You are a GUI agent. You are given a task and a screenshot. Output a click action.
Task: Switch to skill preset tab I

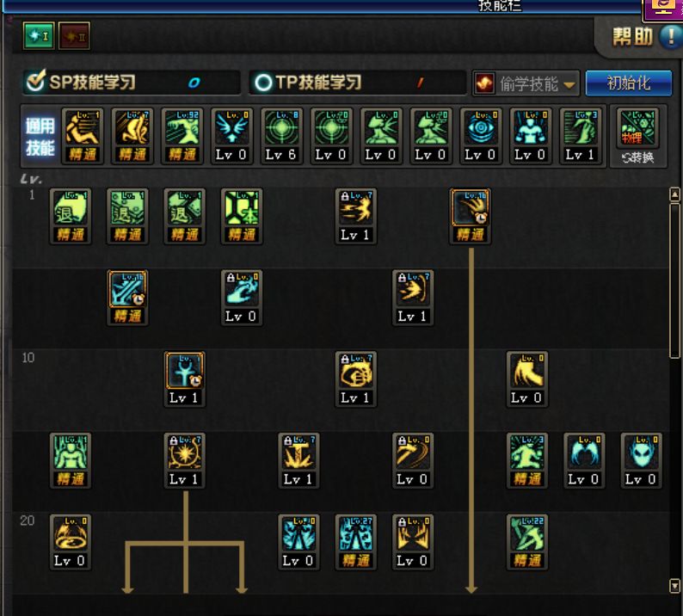(39, 36)
